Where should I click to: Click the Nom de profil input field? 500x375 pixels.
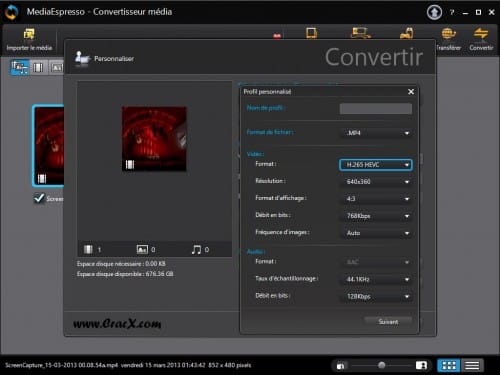pyautogui.click(x=376, y=108)
